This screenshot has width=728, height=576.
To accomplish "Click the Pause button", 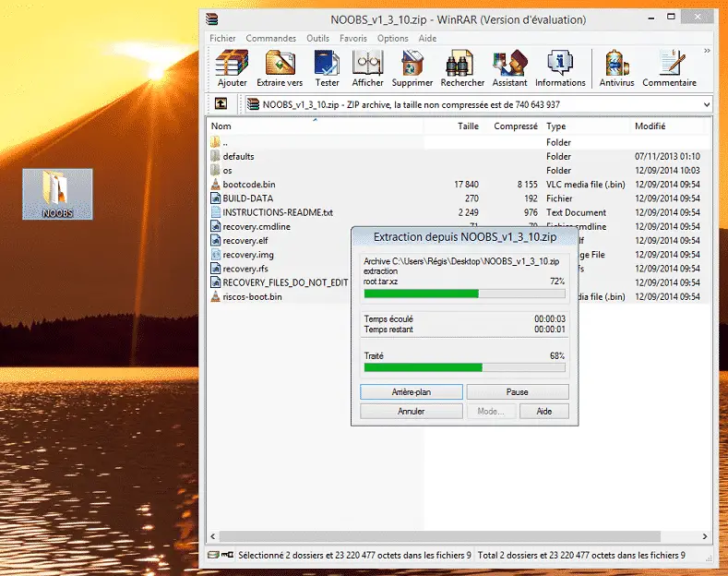I will pyautogui.click(x=518, y=391).
